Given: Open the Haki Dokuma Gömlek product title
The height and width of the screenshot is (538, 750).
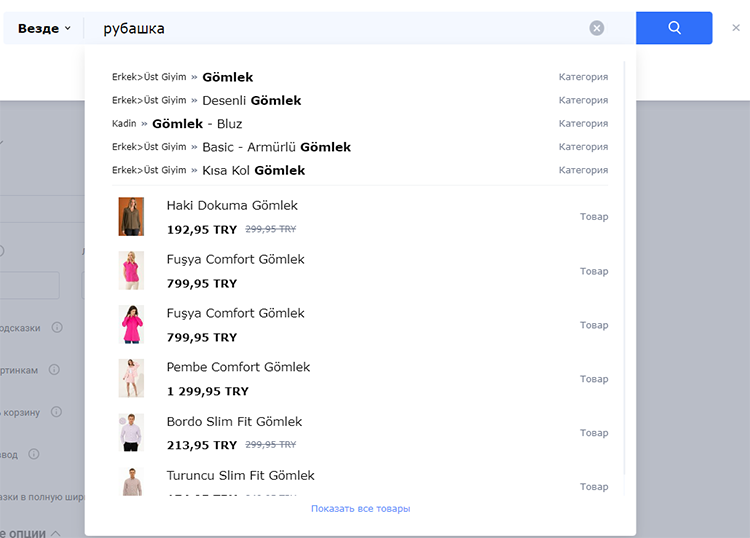Looking at the screenshot, I should click(232, 206).
